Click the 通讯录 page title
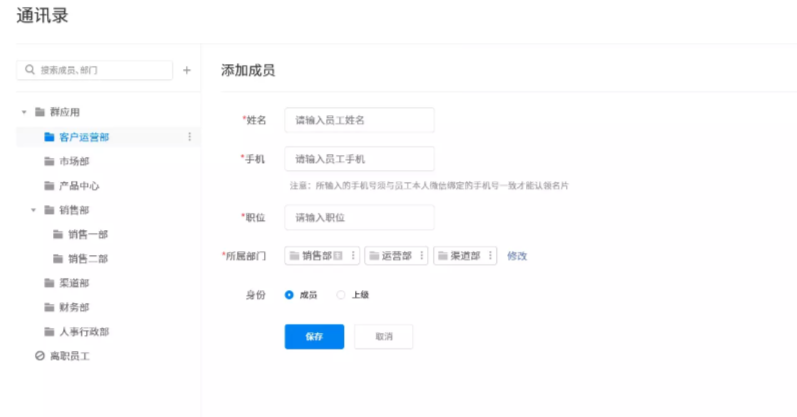The width and height of the screenshot is (797, 417). [42, 16]
